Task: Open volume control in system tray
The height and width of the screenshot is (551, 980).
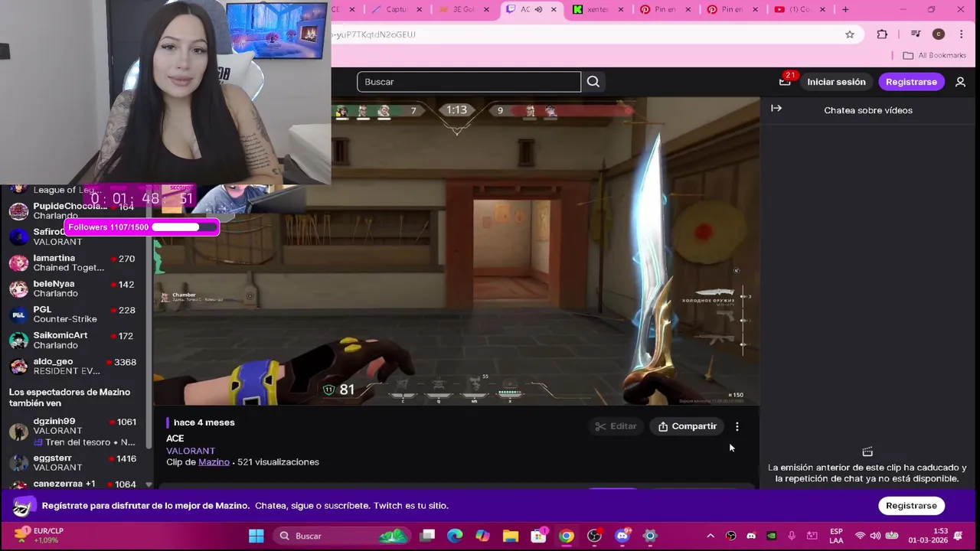Action: click(x=875, y=536)
